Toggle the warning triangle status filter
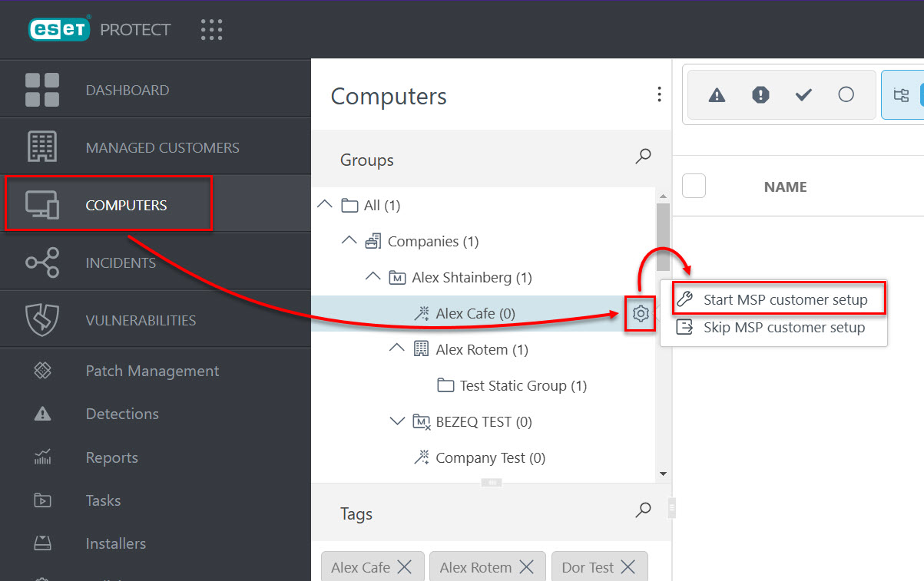924x581 pixels. point(717,95)
